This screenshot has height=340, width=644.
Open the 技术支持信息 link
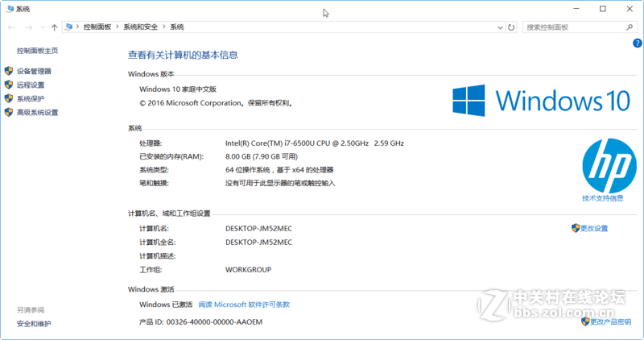[602, 198]
